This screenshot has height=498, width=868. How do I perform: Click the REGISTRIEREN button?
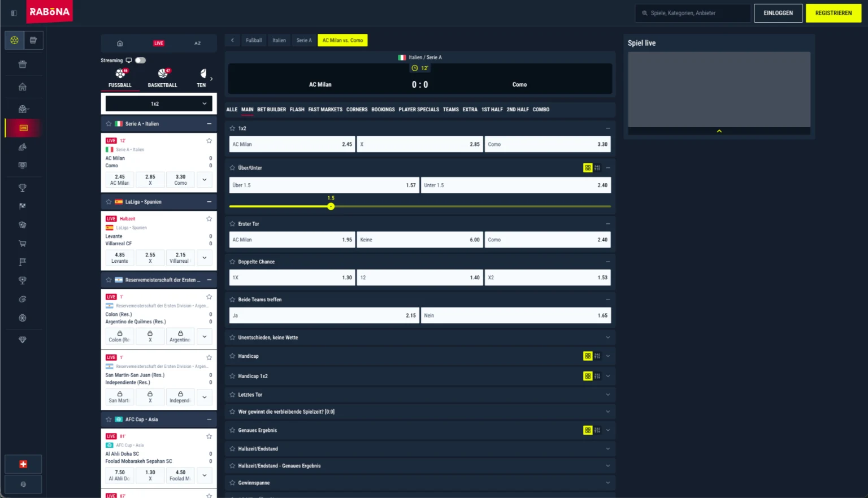(833, 13)
